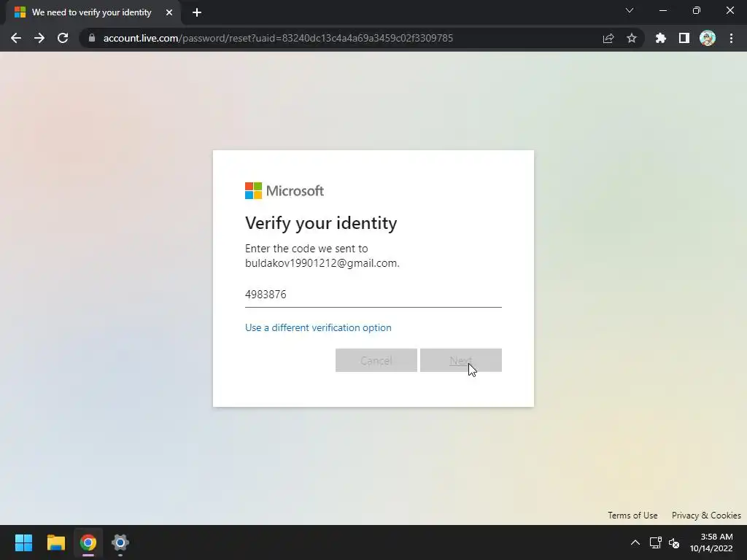
Task: Toggle the Chrome side panel
Action: pos(684,38)
